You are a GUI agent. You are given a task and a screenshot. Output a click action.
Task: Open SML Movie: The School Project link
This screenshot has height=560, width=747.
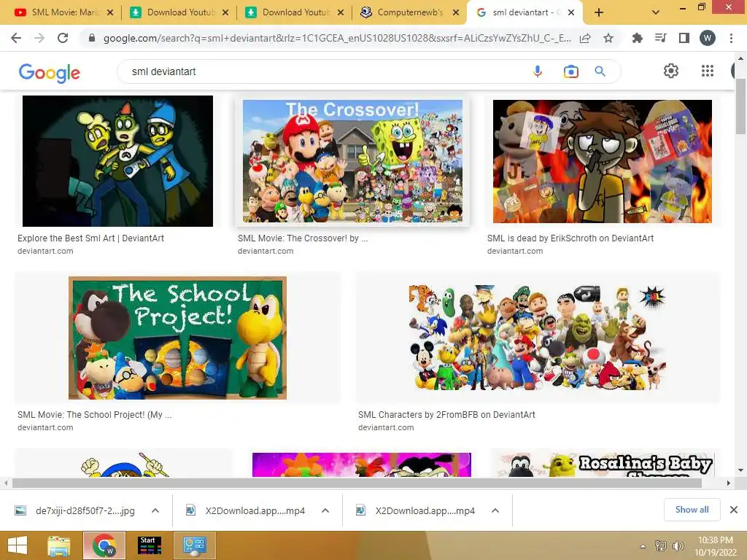94,414
